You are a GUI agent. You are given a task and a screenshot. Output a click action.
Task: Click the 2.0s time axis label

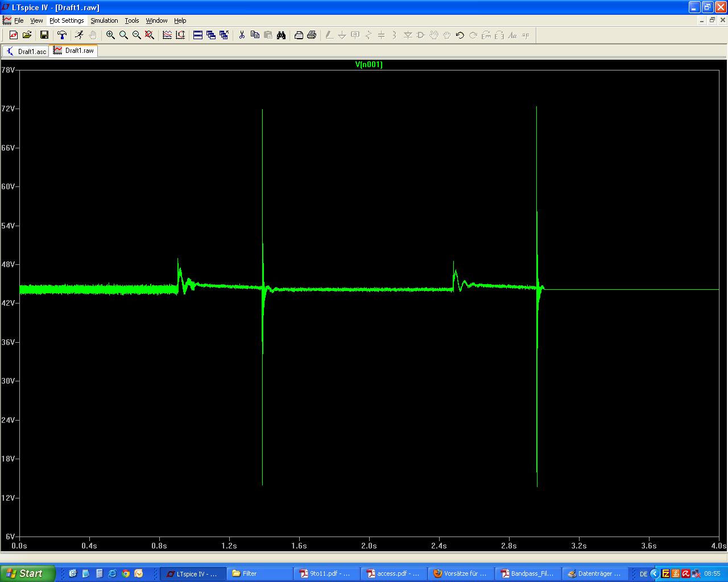[369, 546]
